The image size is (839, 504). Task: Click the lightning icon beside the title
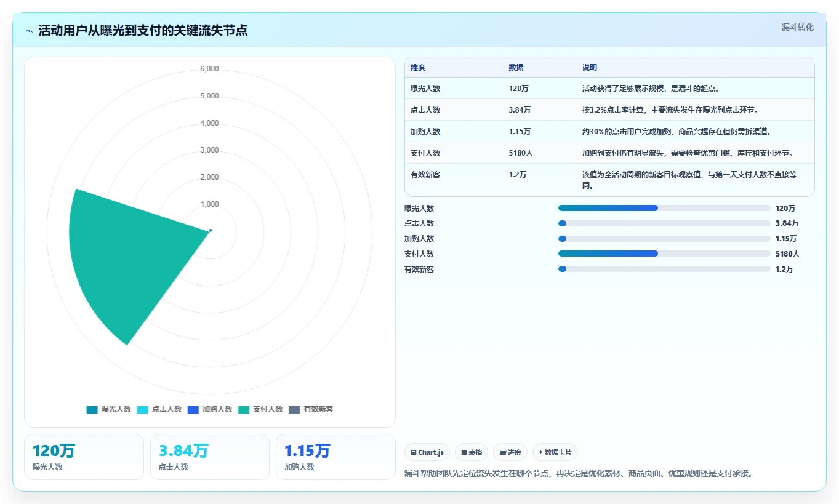tap(30, 31)
